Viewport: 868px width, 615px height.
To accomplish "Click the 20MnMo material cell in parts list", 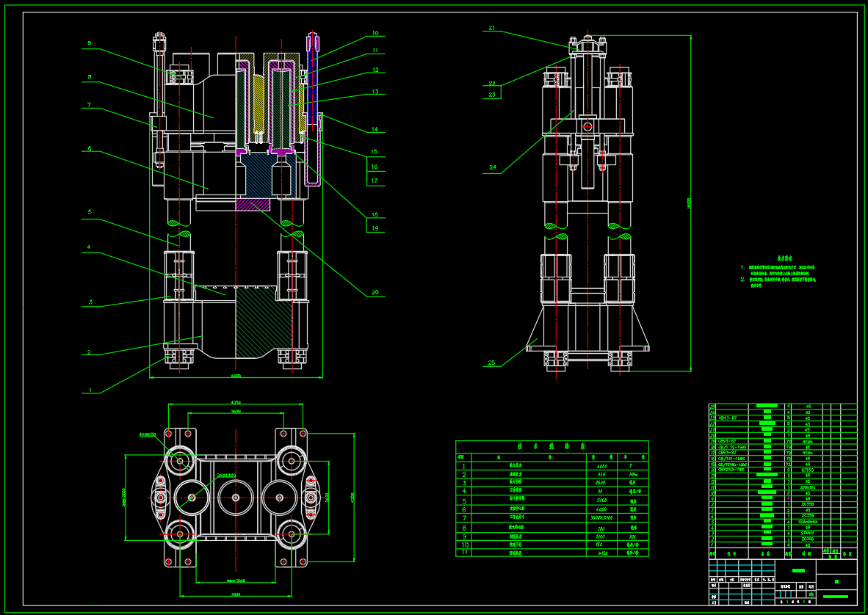I will click(x=808, y=487).
